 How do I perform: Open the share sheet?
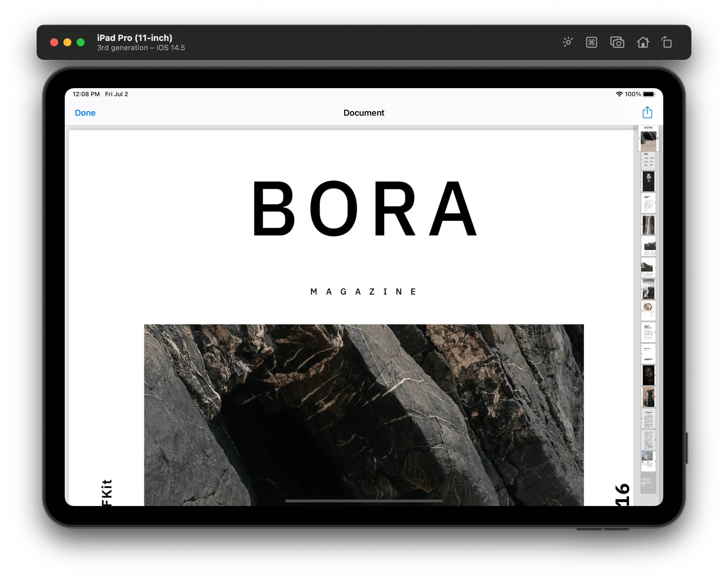click(647, 112)
